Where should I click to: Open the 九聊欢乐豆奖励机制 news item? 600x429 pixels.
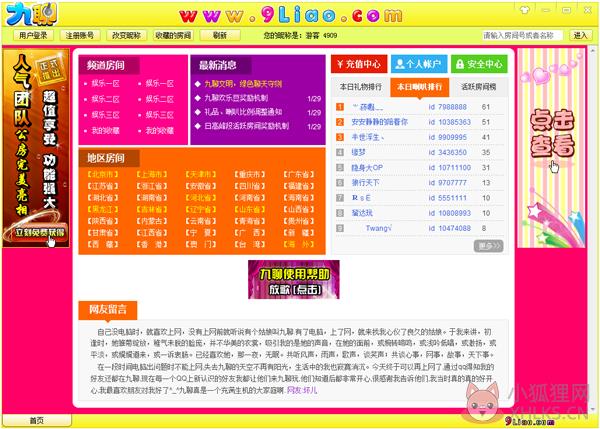click(x=236, y=98)
